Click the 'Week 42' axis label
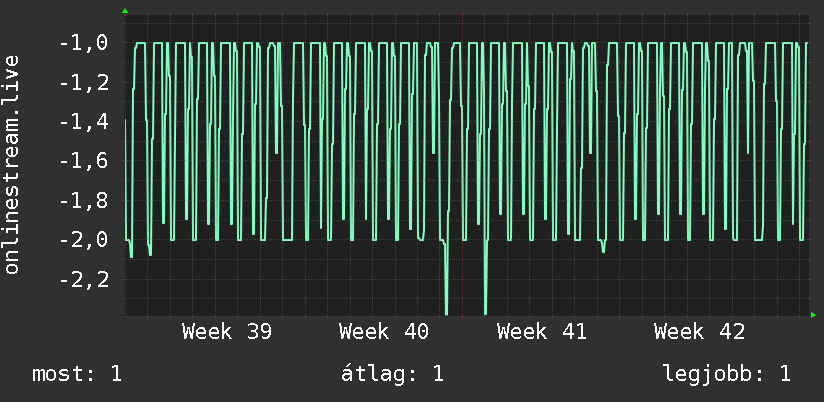824x402 pixels. point(699,332)
